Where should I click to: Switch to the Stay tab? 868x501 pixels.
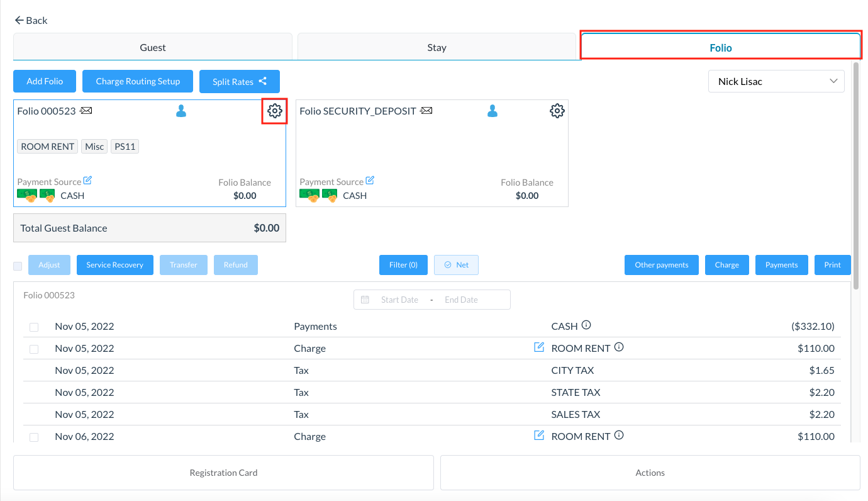tap(437, 47)
